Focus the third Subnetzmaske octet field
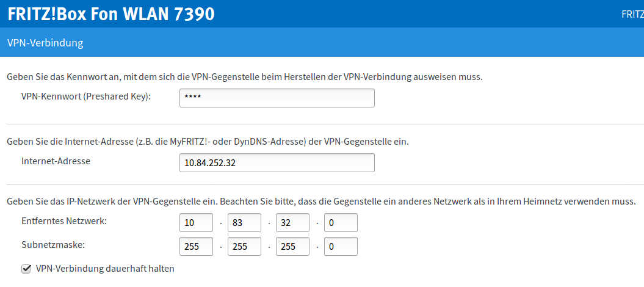 point(292,246)
